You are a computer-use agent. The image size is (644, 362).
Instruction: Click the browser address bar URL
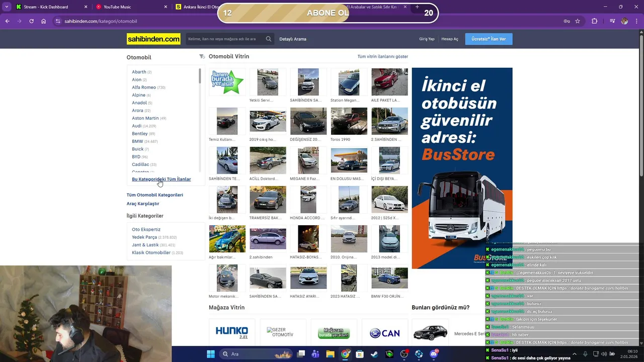101,21
